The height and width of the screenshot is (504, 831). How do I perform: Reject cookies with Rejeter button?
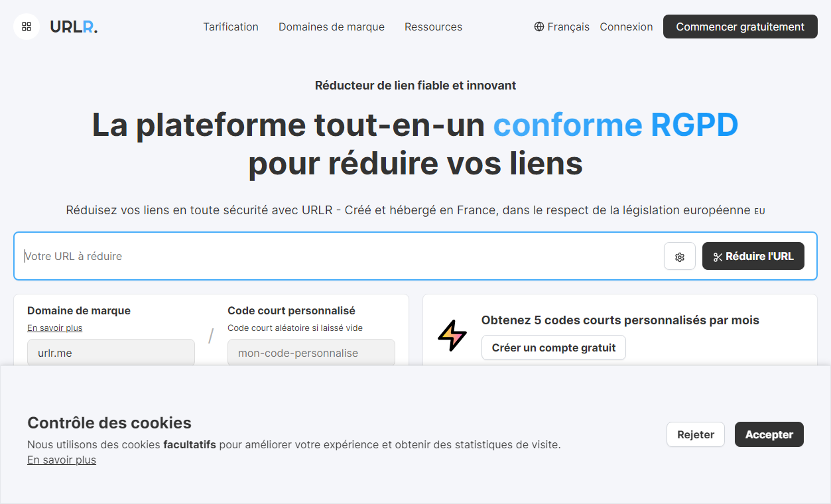[695, 435]
